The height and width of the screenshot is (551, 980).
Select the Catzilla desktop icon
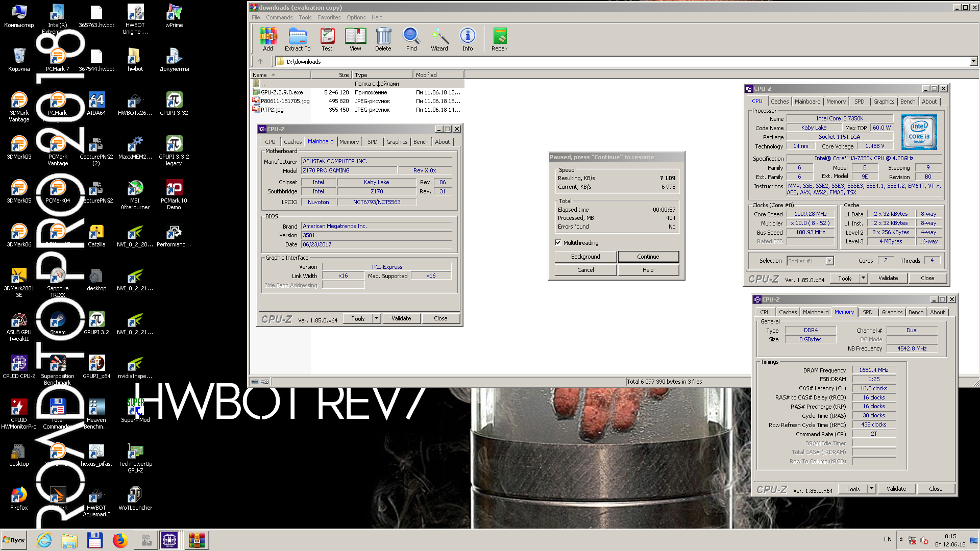point(96,236)
